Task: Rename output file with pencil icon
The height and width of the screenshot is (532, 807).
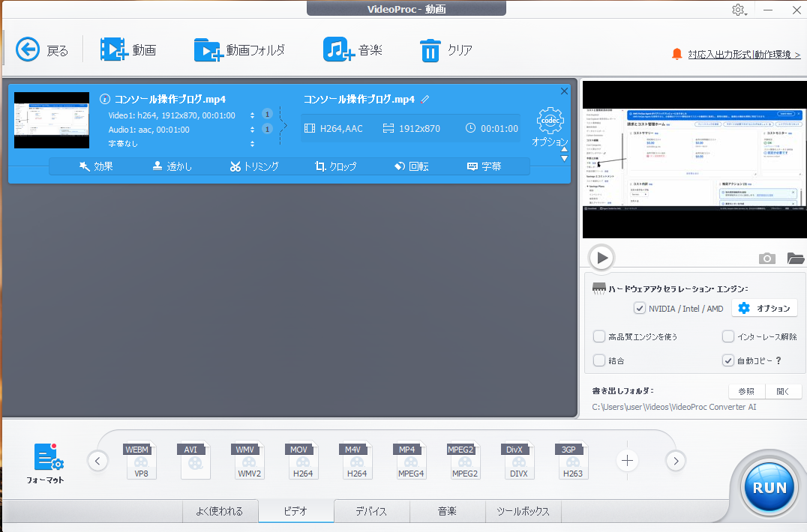Action: 425,99
